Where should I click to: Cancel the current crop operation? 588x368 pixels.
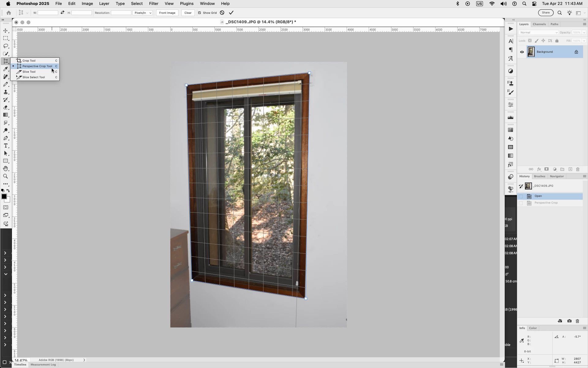tap(222, 13)
